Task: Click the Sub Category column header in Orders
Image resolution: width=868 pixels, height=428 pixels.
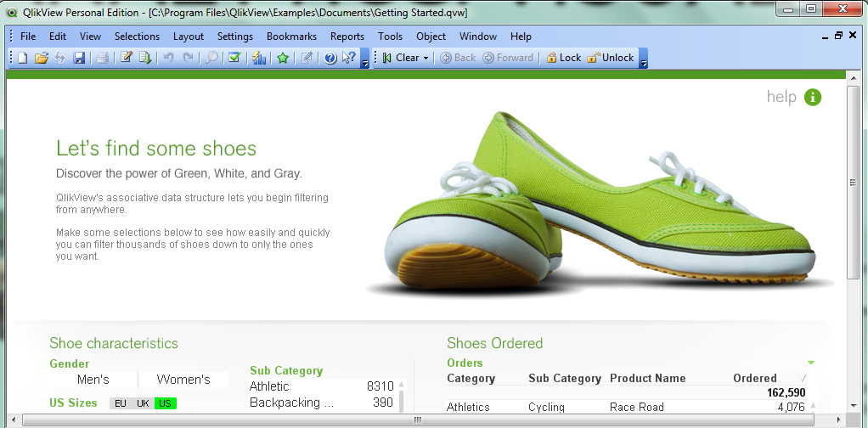Action: 565,379
